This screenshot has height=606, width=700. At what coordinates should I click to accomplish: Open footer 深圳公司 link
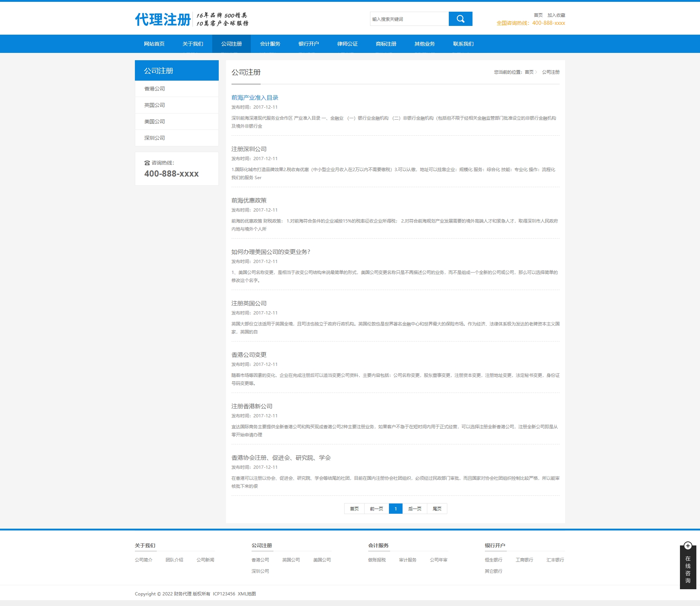click(260, 571)
